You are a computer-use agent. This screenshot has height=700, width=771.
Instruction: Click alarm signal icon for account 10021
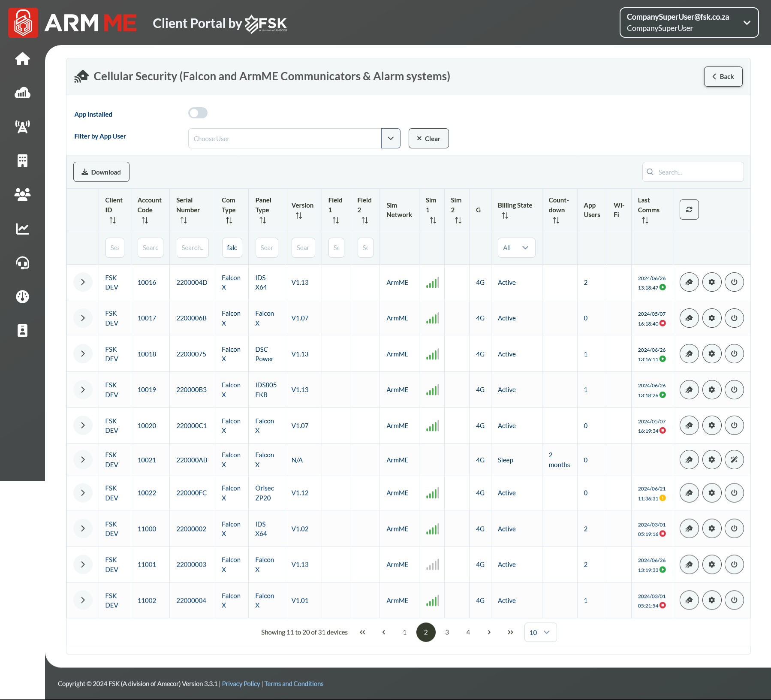(x=689, y=460)
